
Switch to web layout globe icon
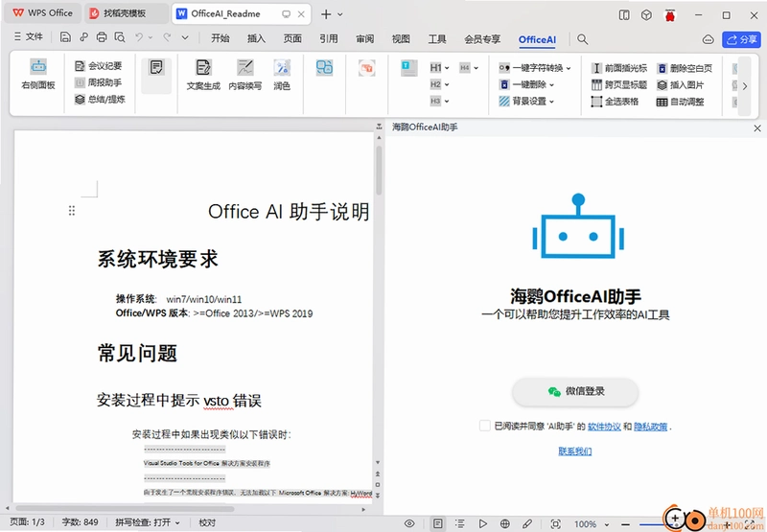(x=505, y=523)
